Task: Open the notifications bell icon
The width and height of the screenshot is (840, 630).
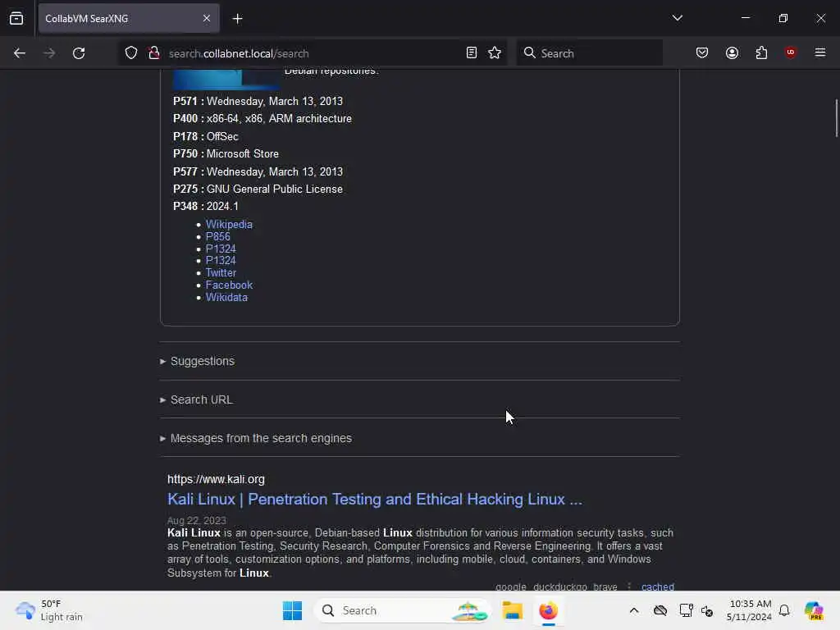Action: 784,610
